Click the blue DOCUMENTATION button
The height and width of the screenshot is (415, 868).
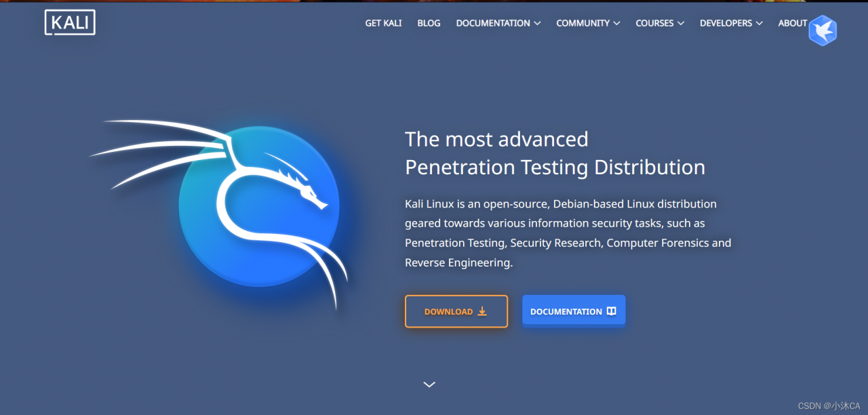tap(574, 311)
